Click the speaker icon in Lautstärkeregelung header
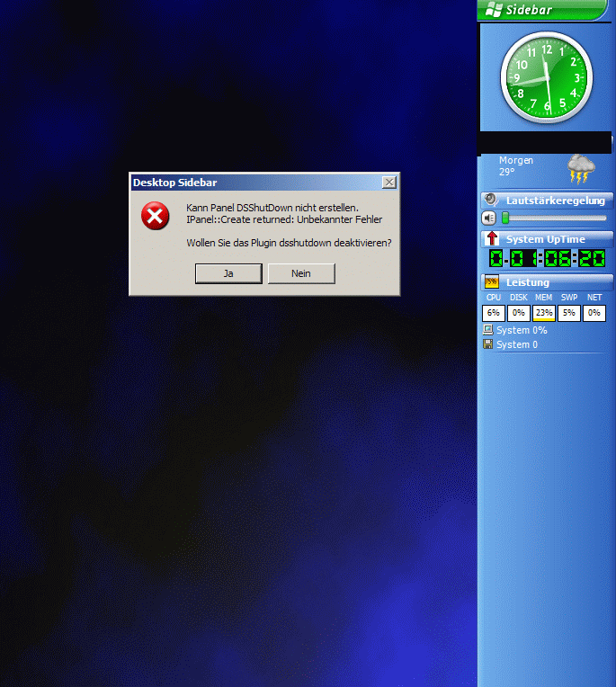The width and height of the screenshot is (616, 687). (491, 200)
